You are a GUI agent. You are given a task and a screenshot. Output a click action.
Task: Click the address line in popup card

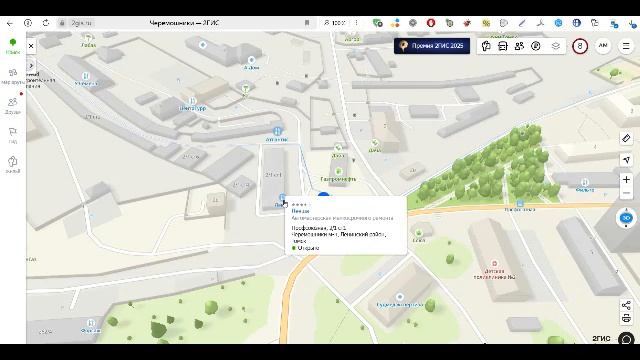point(319,228)
